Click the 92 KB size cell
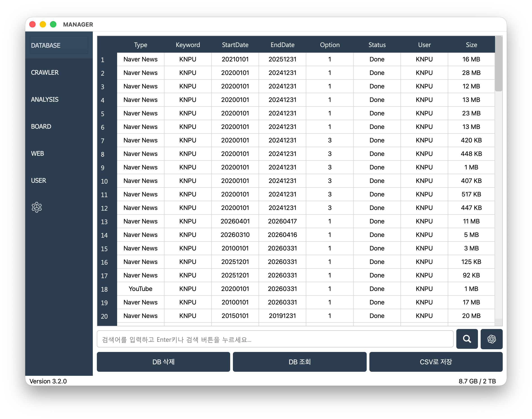The image size is (532, 419). click(471, 275)
